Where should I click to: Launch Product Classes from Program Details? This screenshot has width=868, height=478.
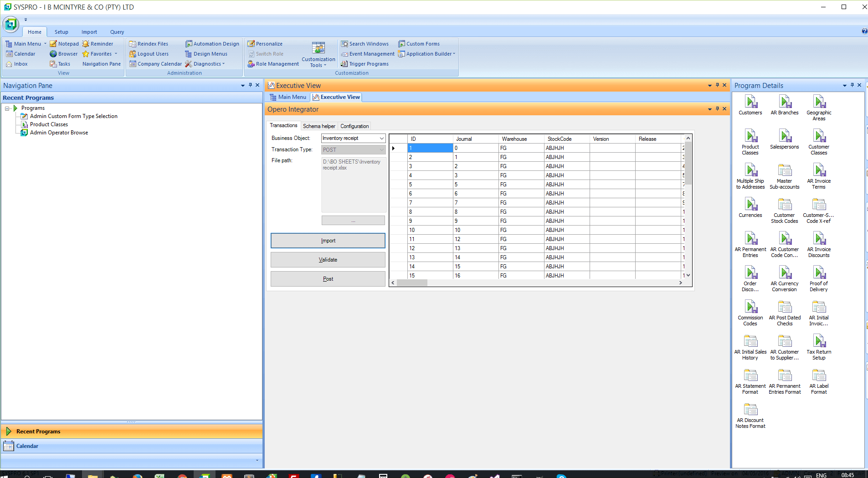tap(750, 142)
